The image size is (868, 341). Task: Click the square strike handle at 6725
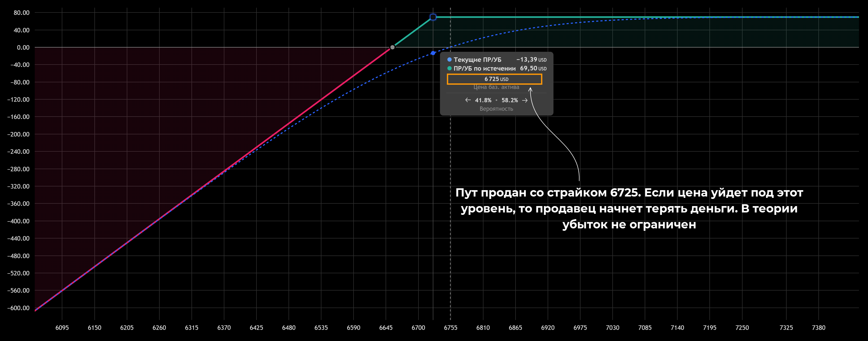(433, 17)
